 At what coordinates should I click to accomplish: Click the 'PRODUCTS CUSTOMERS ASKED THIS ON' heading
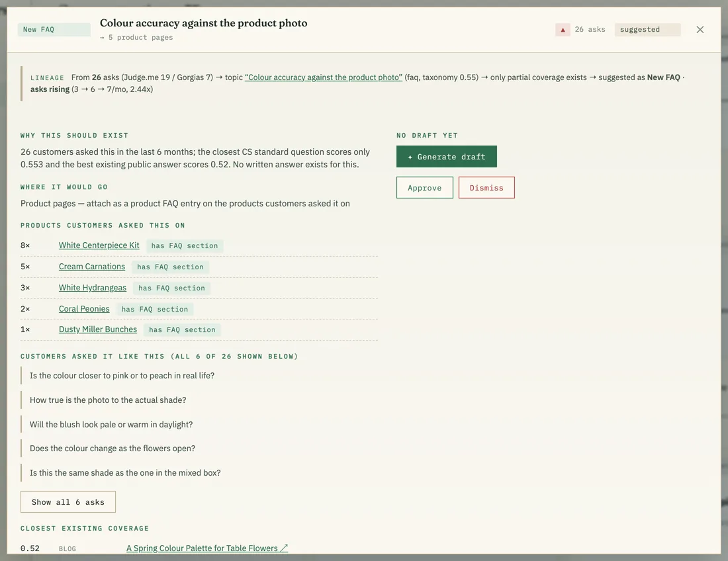pyautogui.click(x=103, y=226)
